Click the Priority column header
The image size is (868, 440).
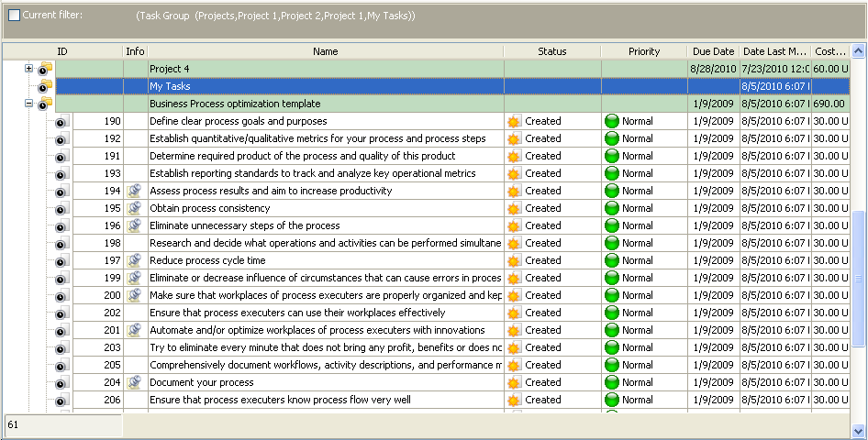click(643, 51)
